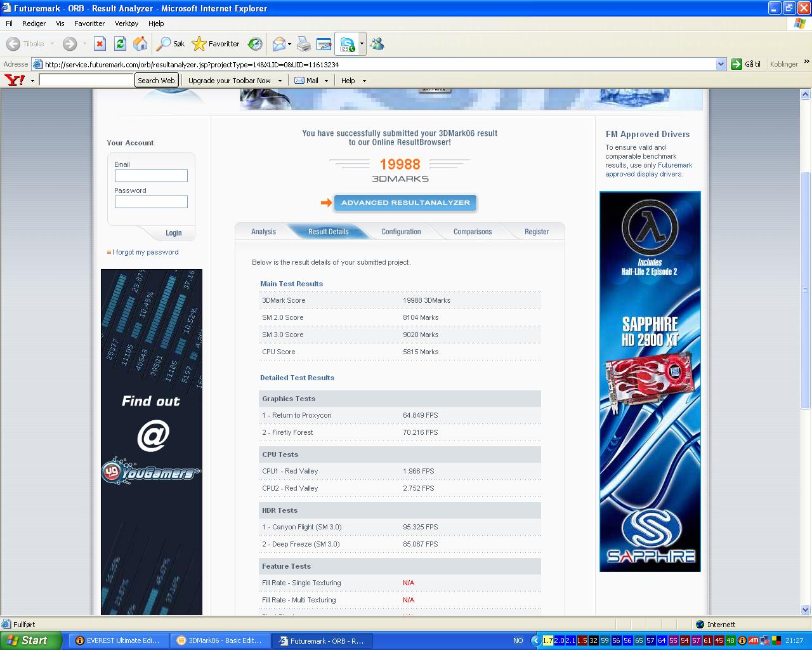Click the page icon in address bar
This screenshot has height=650, width=812.
(38, 64)
